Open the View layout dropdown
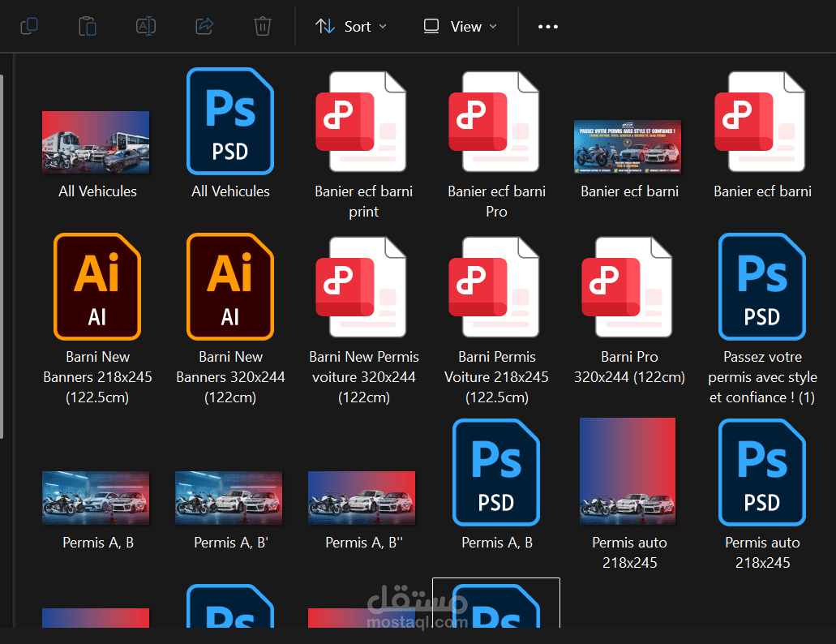 [460, 26]
